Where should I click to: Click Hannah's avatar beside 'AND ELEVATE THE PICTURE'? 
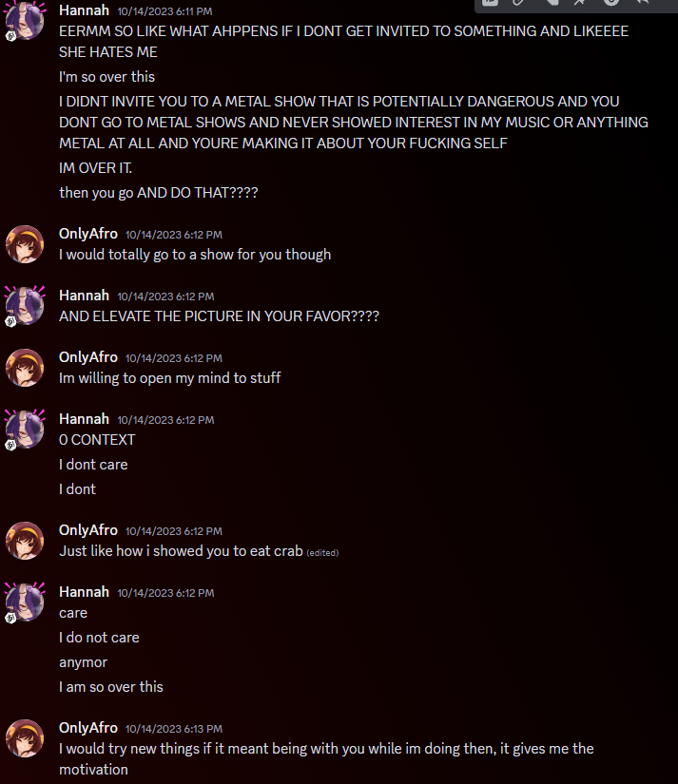point(25,305)
